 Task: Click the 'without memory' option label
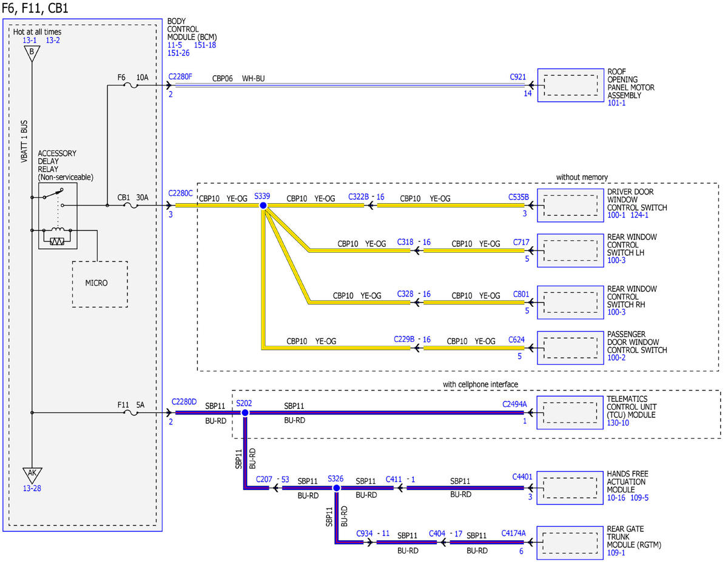coord(582,177)
